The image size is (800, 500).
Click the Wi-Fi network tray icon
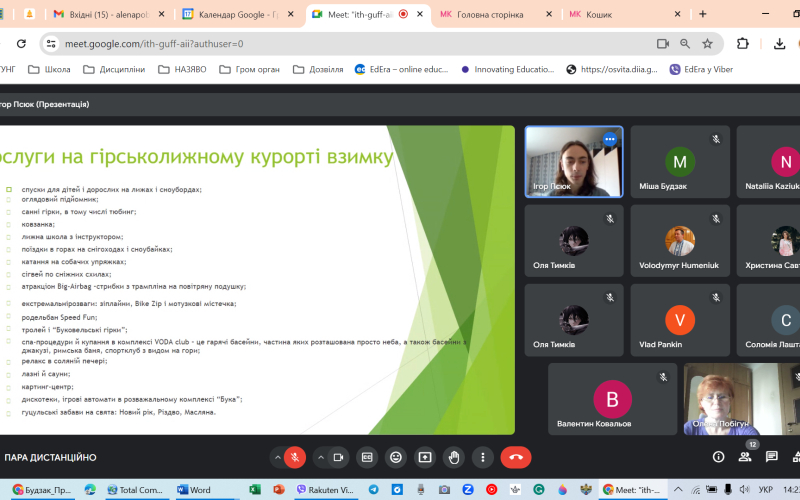(695, 490)
